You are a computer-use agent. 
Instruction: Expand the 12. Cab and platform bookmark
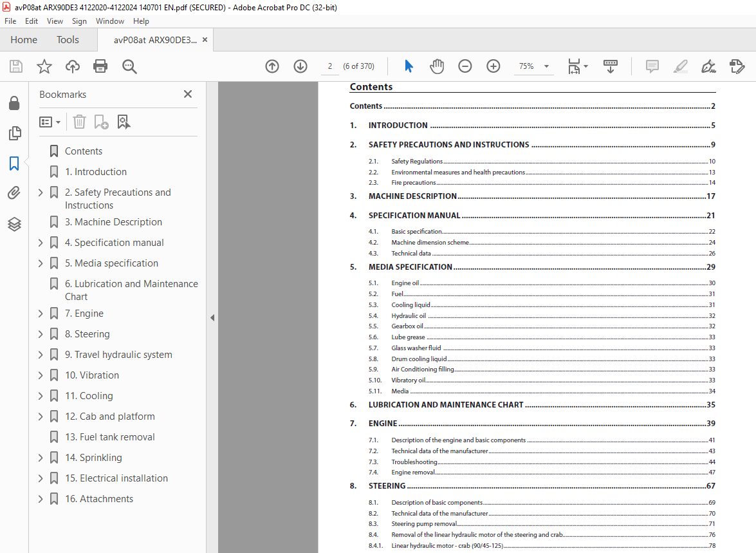(x=41, y=417)
